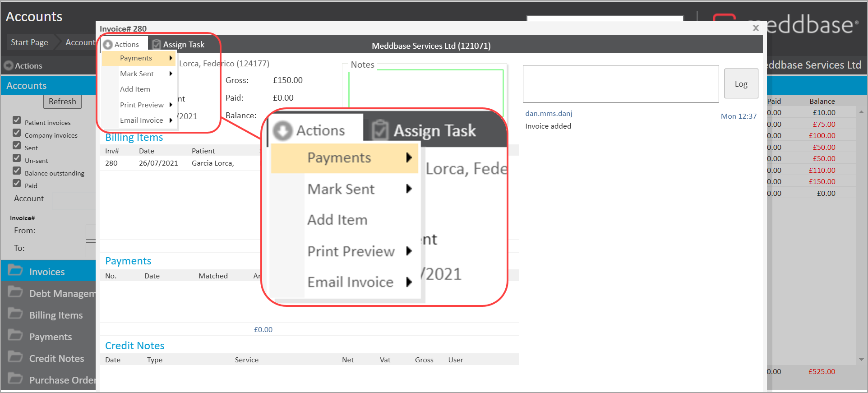The image size is (868, 393).
Task: Click the Log button
Action: (x=741, y=83)
